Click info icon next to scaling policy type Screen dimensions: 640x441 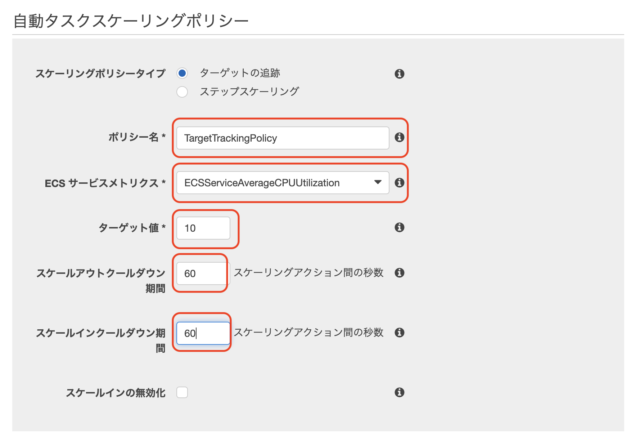click(x=399, y=74)
